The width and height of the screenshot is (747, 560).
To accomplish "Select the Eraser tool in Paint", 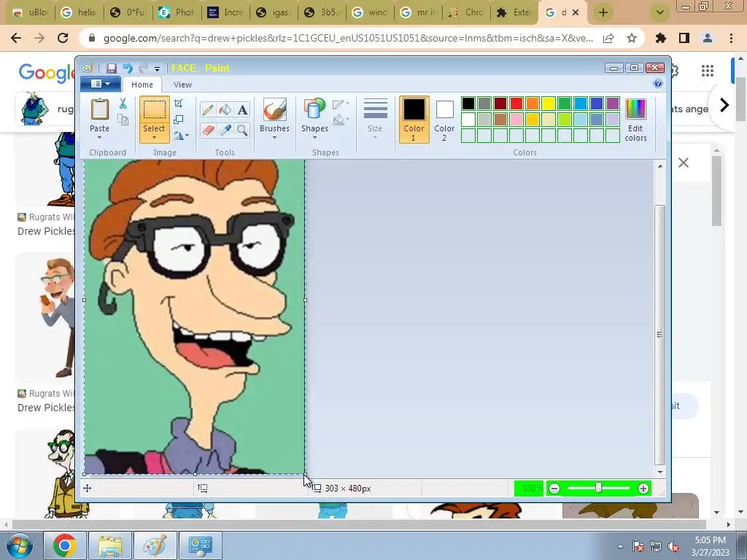I will pyautogui.click(x=208, y=130).
